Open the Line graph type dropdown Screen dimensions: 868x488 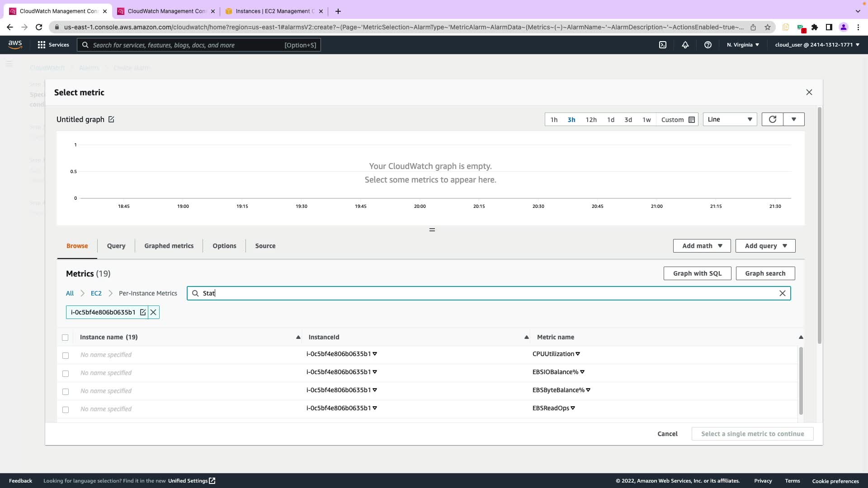pos(729,119)
